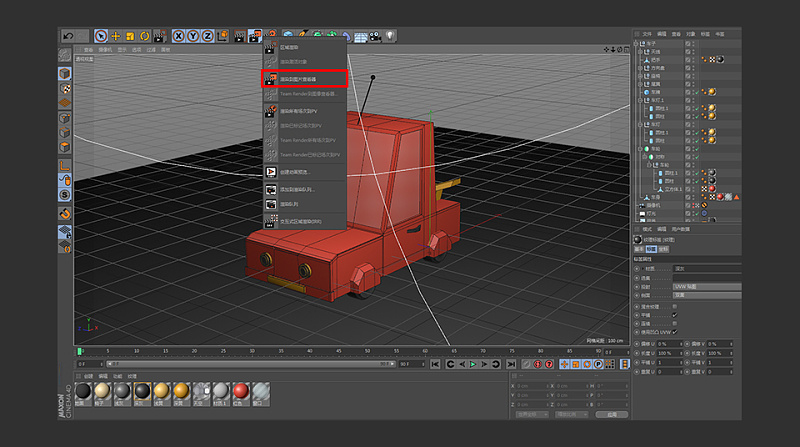Expand the 天线 object in the tree

tap(640, 52)
